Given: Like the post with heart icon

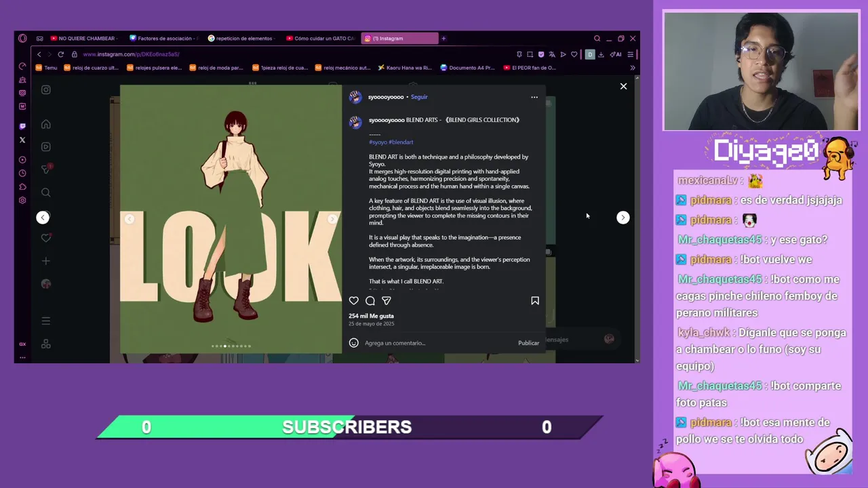Looking at the screenshot, I should tap(354, 301).
